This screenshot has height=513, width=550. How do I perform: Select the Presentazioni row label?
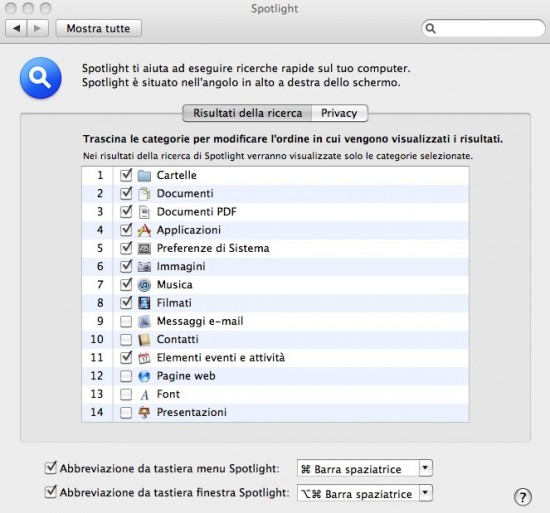pyautogui.click(x=192, y=412)
